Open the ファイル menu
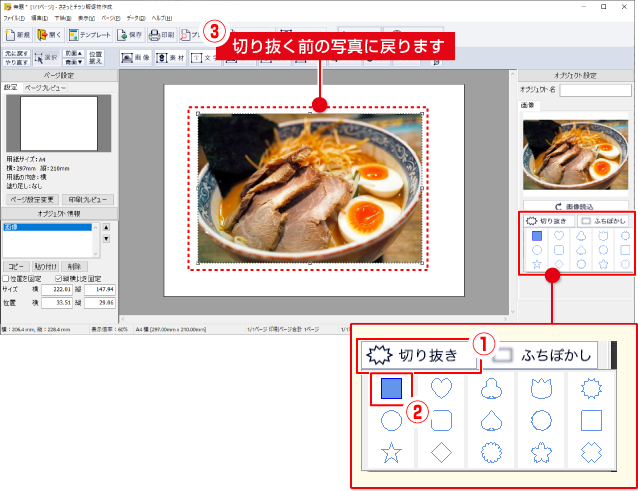 14,18
